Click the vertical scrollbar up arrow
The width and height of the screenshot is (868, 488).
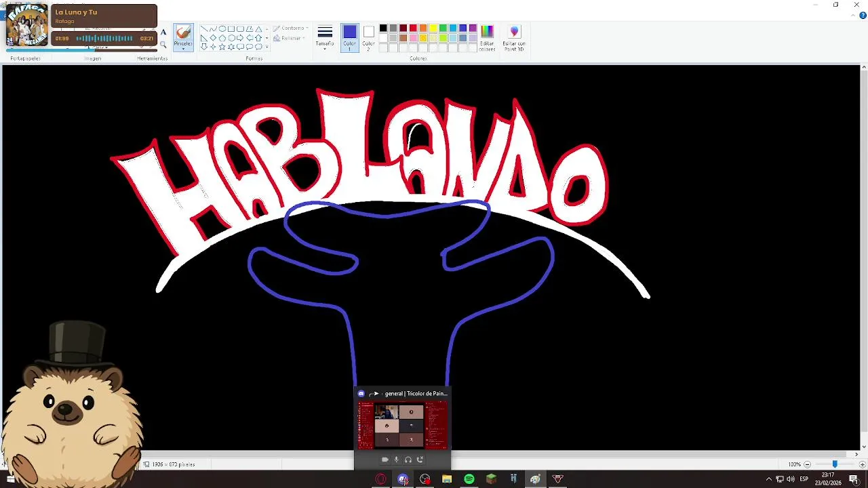[864, 67]
